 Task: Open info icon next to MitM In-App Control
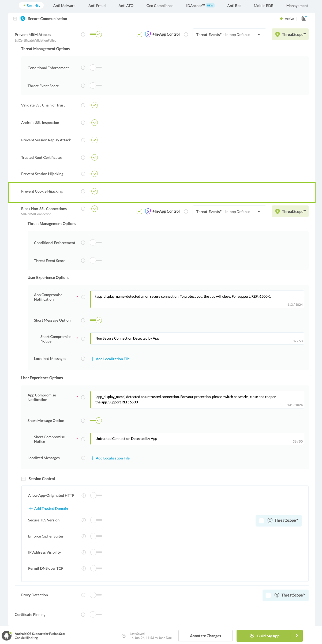pyautogui.click(x=186, y=34)
